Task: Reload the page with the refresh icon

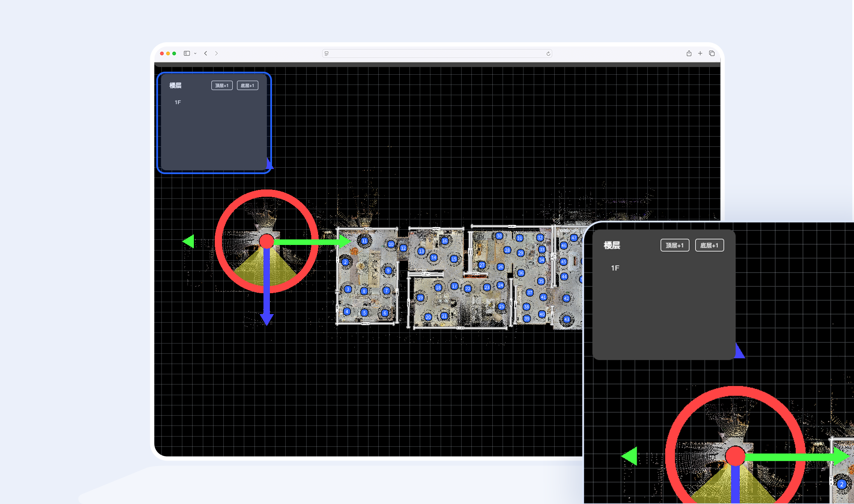Action: 548,53
